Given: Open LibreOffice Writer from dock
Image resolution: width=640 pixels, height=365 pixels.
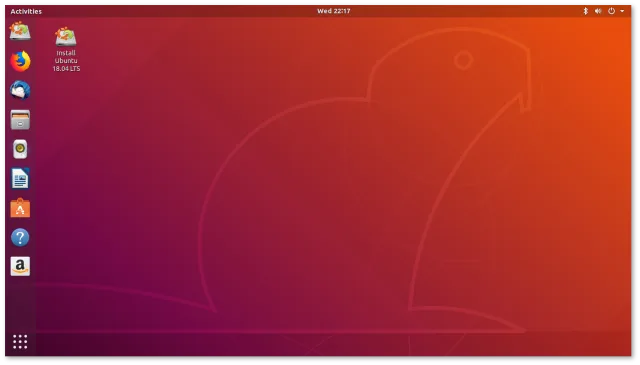Looking at the screenshot, I should click(20, 178).
